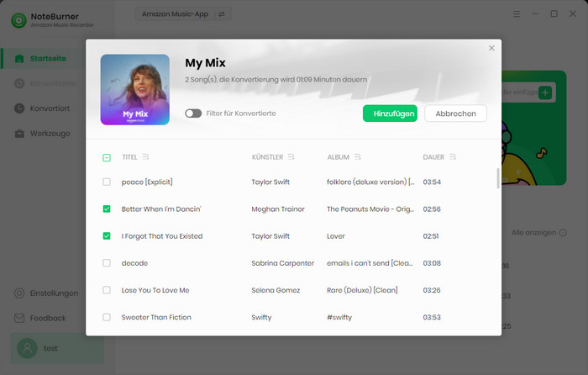This screenshot has height=375, width=588.
Task: Click the title I Forgot That You Existed
Action: click(162, 236)
